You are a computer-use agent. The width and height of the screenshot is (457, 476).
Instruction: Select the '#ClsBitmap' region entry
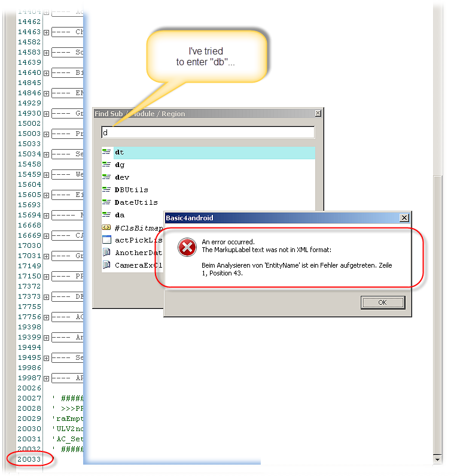[x=139, y=228]
